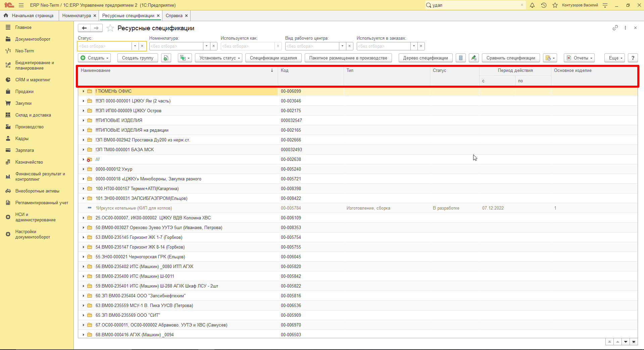Viewport: 644px width, 350px height.
Task: Click Спецификации изделия button
Action: point(273,58)
